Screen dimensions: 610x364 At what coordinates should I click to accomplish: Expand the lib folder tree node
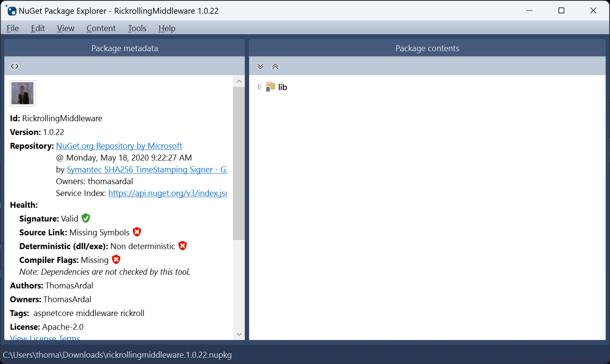click(x=259, y=87)
